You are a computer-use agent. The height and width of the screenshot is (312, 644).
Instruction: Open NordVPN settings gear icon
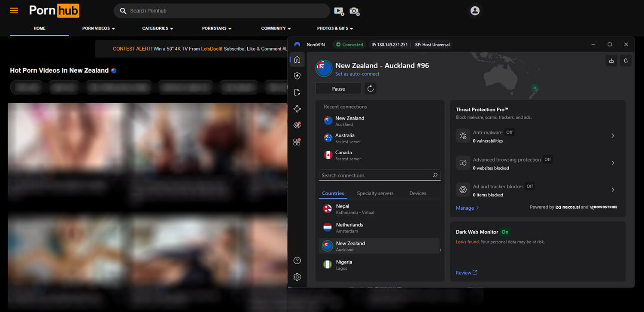(297, 277)
